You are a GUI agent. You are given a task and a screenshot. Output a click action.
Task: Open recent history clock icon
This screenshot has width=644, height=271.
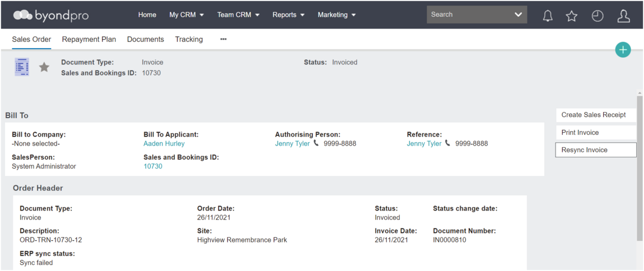597,16
